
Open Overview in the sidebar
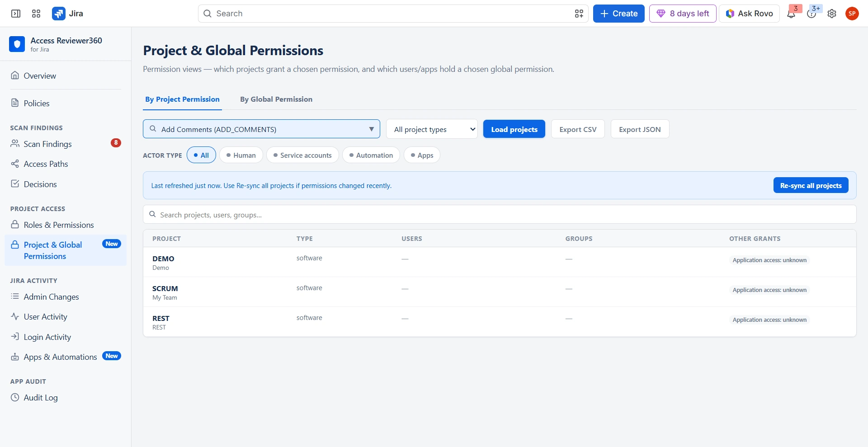click(66, 75)
